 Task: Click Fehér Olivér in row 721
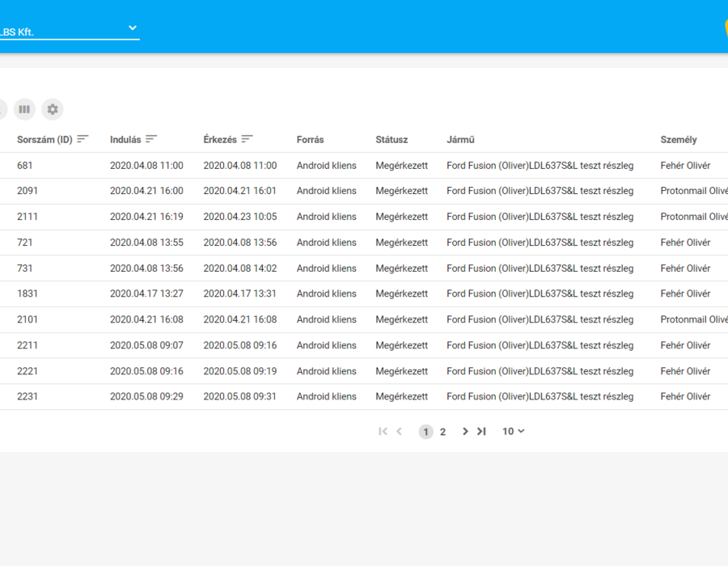pyautogui.click(x=685, y=243)
